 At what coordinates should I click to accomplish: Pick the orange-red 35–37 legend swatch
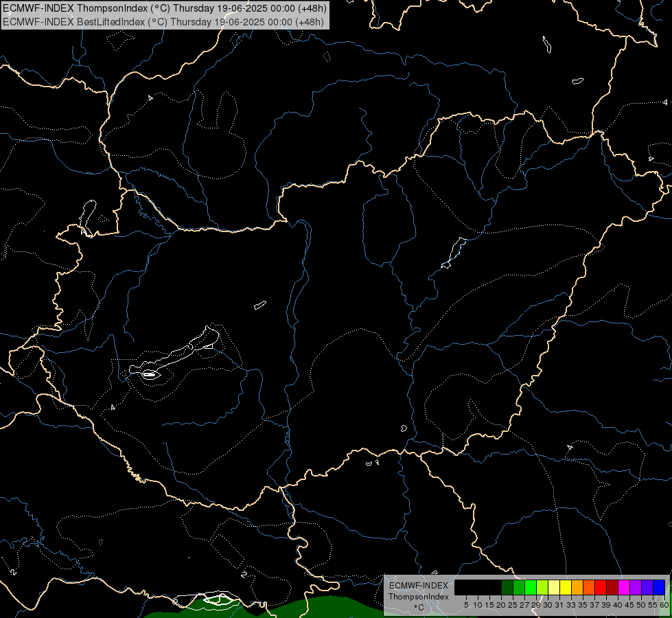[x=589, y=587]
